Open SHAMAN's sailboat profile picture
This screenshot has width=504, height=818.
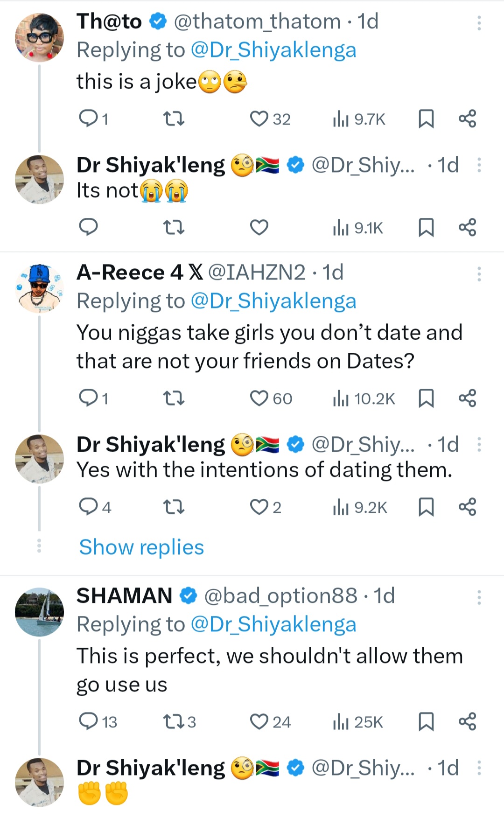coord(39,612)
